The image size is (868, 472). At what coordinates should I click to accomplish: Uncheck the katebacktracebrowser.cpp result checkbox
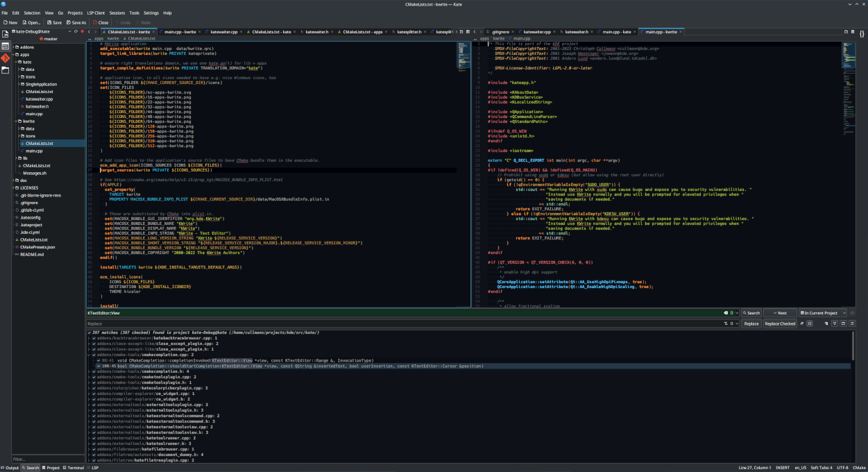94,338
